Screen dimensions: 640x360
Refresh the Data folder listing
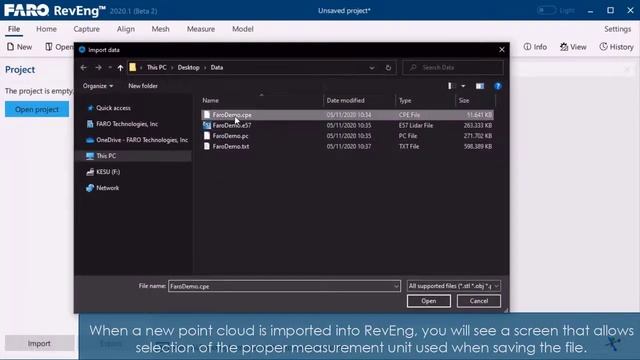tap(388, 68)
